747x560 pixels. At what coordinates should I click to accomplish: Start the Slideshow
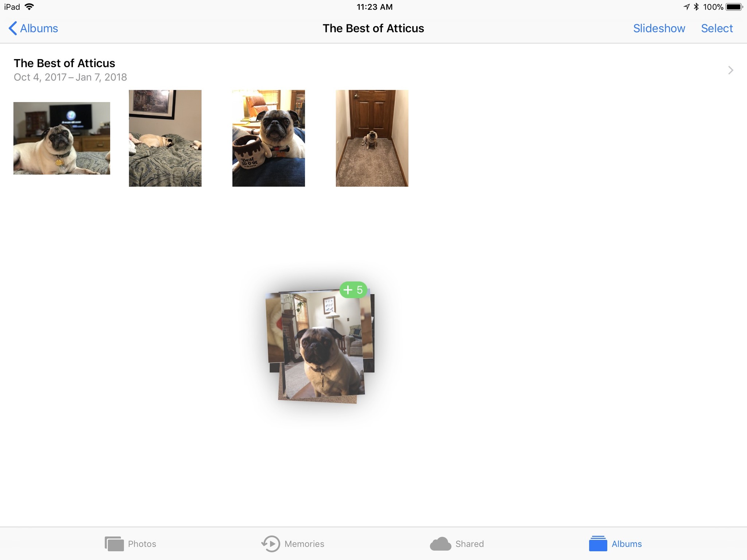point(659,28)
